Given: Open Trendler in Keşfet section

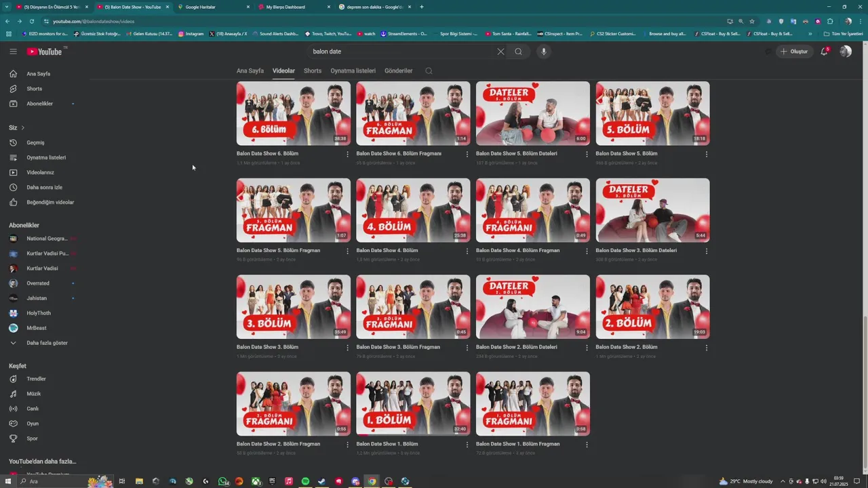Looking at the screenshot, I should [36, 379].
